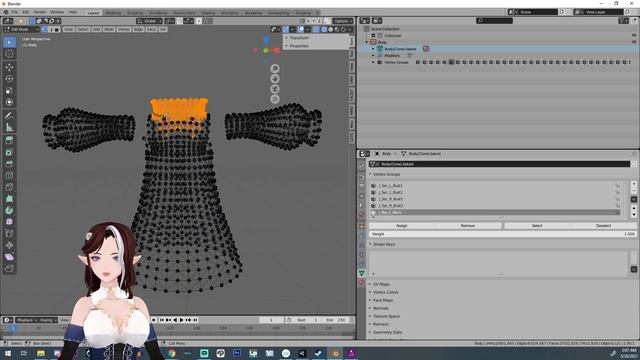The width and height of the screenshot is (640, 360).
Task: Open the File menu
Action: (15, 12)
